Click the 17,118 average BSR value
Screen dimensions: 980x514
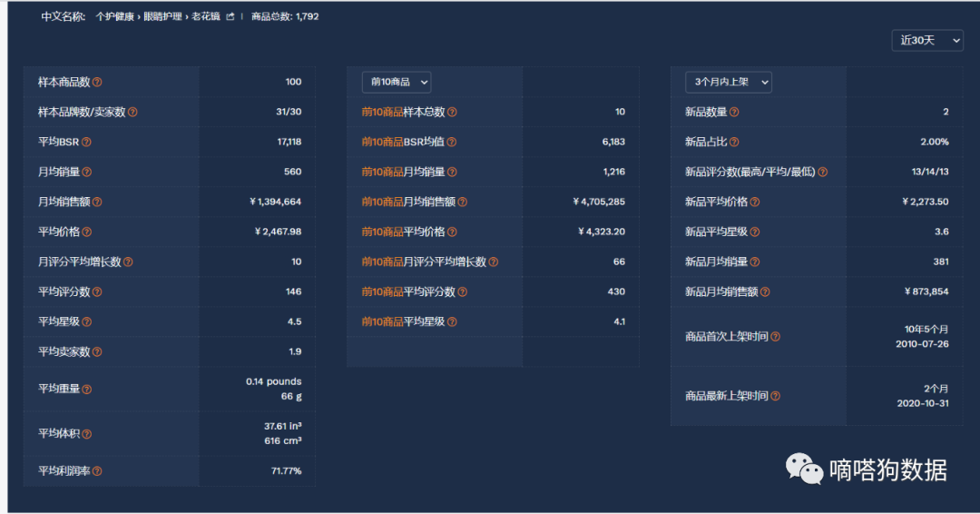[x=289, y=142]
